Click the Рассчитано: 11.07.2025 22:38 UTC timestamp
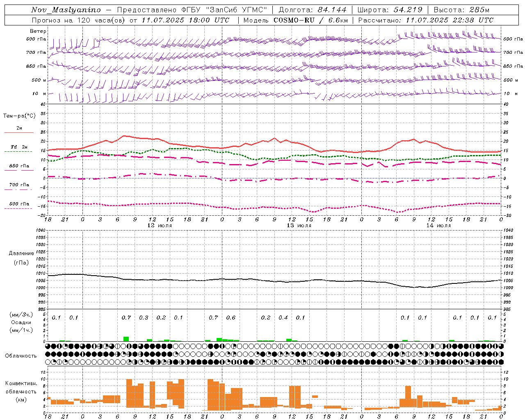Screen dimensions: 525x420 (x=426, y=20)
